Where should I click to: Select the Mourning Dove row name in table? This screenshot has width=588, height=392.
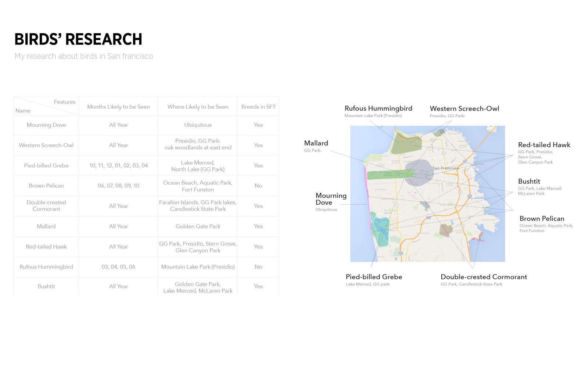[46, 125]
